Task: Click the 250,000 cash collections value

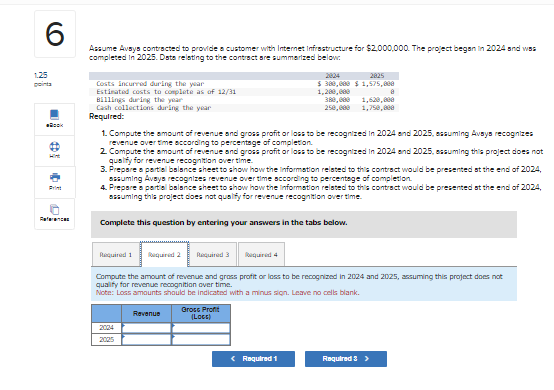Action: 337,108
